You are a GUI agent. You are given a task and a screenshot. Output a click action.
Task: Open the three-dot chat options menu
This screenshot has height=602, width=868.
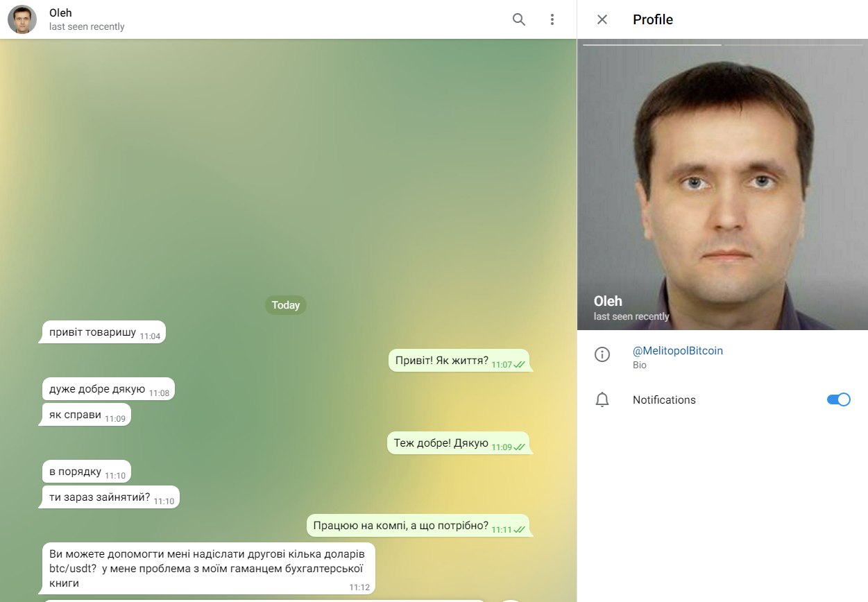coord(552,19)
